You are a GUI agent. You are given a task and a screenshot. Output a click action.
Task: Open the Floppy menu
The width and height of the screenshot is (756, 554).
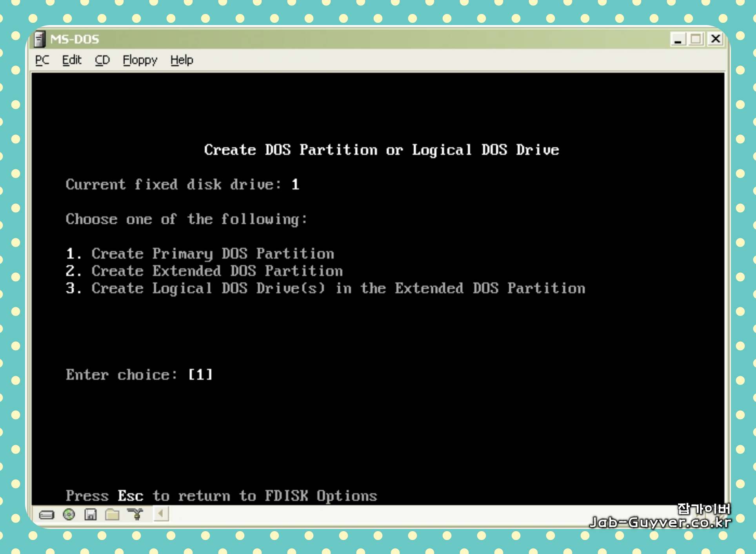(x=140, y=60)
